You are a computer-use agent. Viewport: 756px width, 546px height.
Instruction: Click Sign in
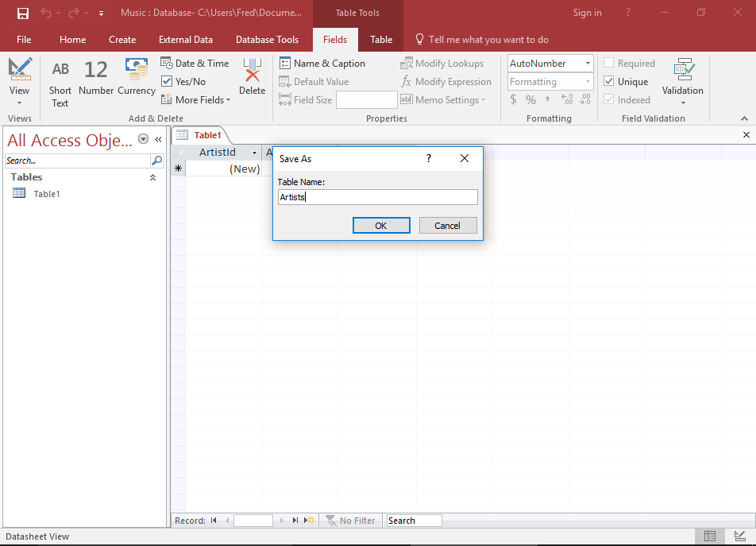pyautogui.click(x=587, y=13)
